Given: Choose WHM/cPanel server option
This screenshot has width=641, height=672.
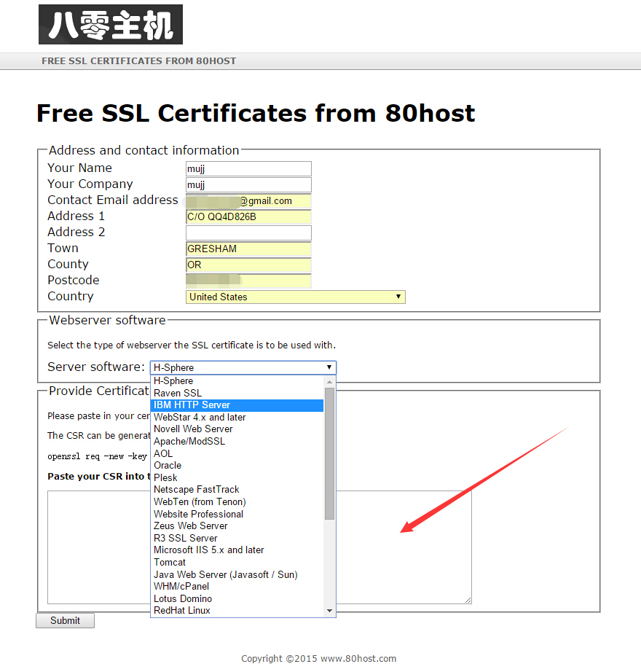Looking at the screenshot, I should pos(181,586).
